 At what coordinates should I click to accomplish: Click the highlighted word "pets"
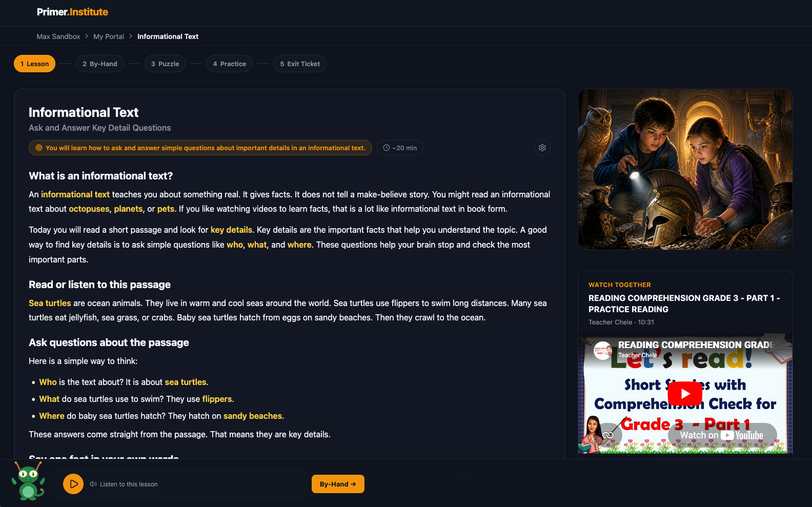click(x=166, y=209)
